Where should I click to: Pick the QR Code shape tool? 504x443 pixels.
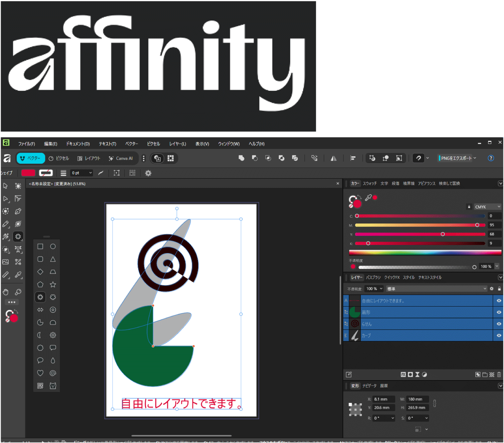40,385
